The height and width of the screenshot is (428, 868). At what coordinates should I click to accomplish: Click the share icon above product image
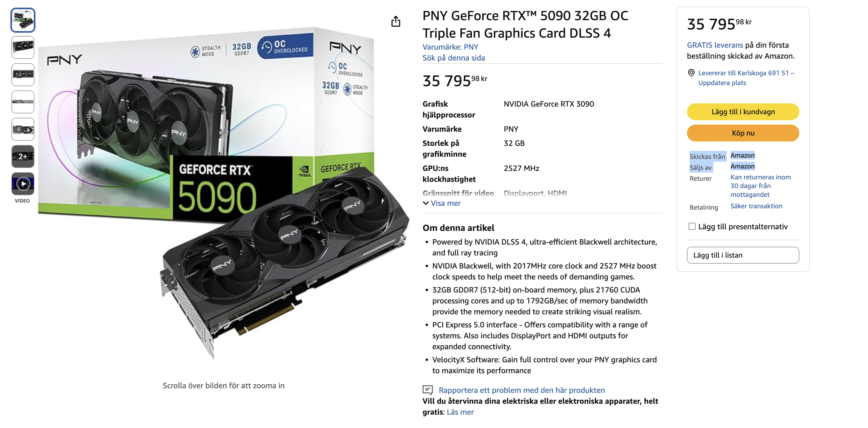click(x=396, y=21)
